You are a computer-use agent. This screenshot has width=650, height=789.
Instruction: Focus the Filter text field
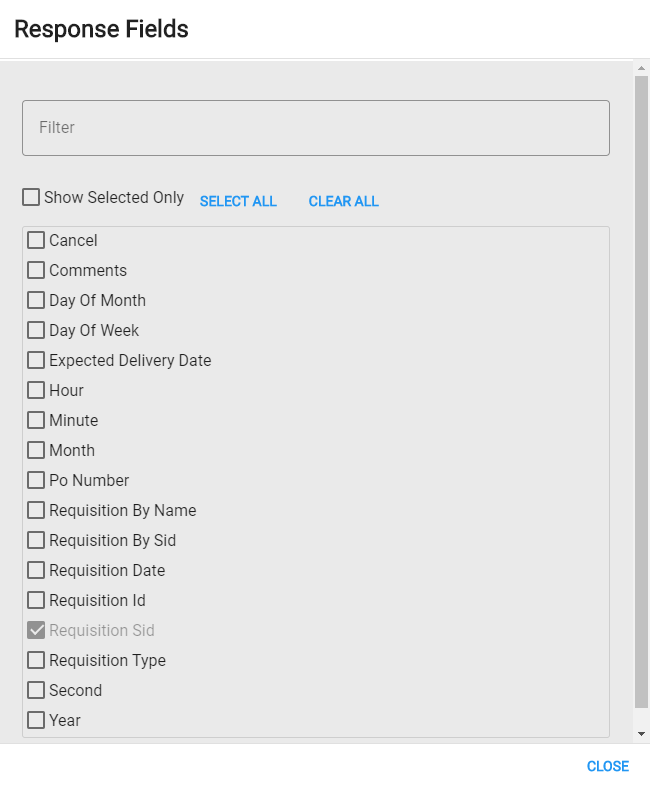coord(316,128)
